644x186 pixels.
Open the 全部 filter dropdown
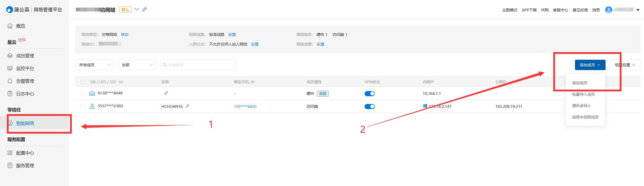137,65
